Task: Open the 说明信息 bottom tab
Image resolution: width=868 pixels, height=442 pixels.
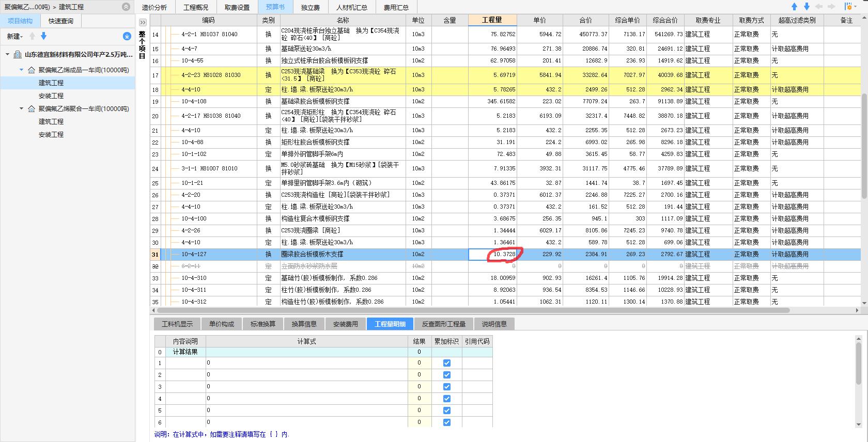Action: tap(494, 324)
